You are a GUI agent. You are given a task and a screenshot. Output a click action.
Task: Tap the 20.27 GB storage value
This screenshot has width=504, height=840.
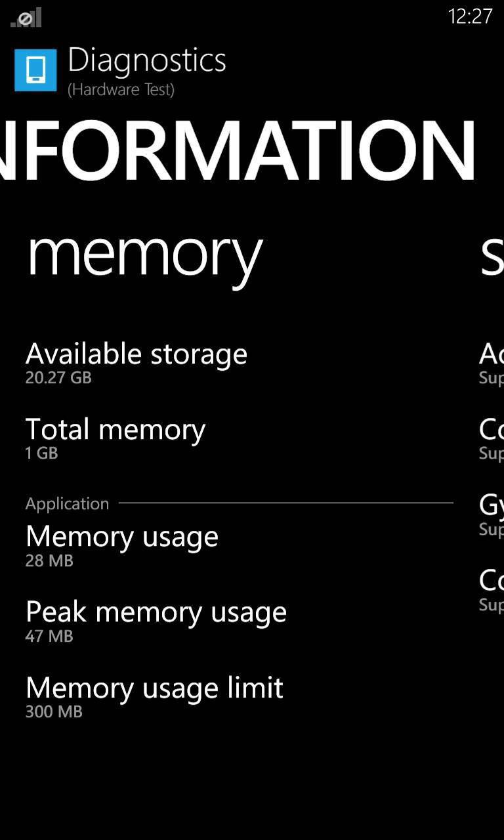[58, 378]
